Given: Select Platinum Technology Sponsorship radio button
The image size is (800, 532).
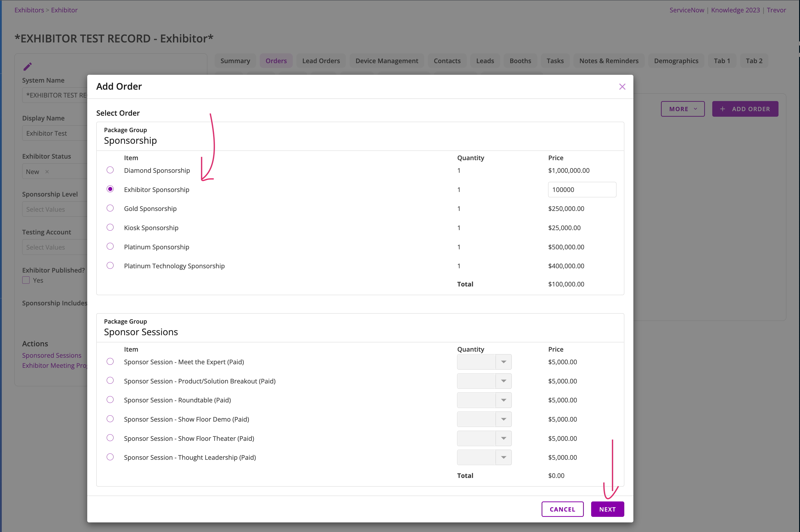Looking at the screenshot, I should click(x=110, y=266).
